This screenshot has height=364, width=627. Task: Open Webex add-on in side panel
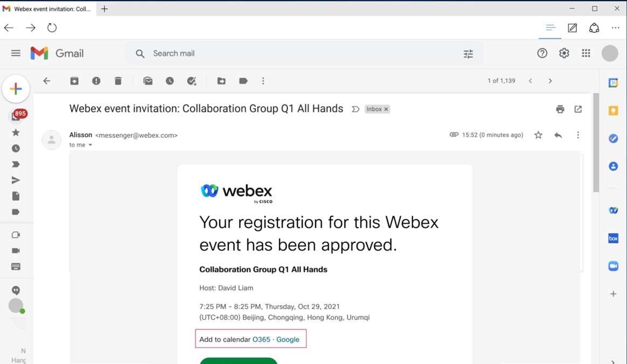pos(613,210)
